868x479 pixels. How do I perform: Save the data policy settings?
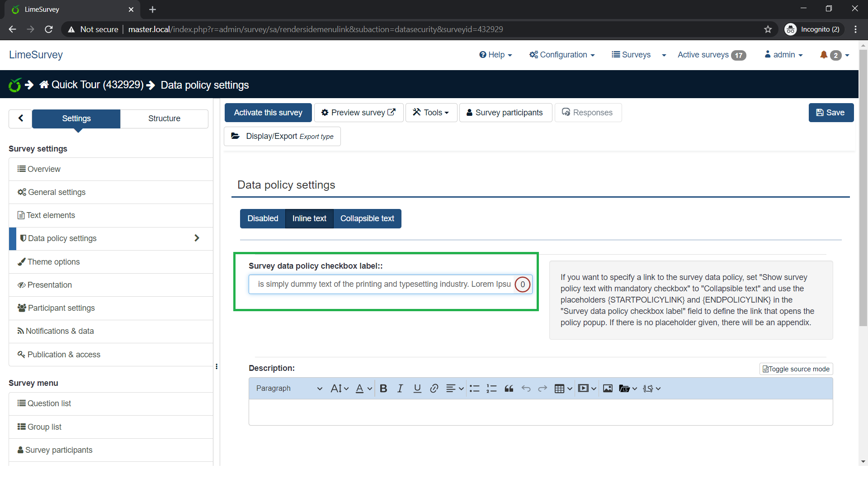click(x=831, y=113)
